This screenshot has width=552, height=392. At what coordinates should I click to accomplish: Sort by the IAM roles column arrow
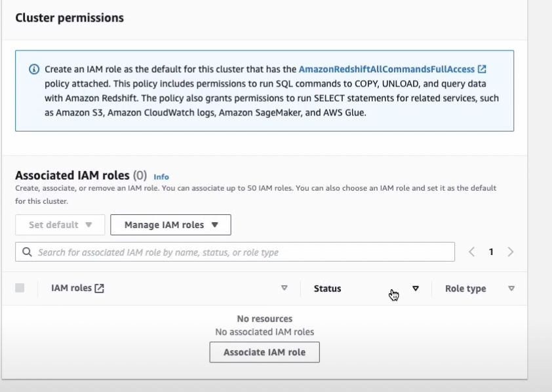coord(285,288)
